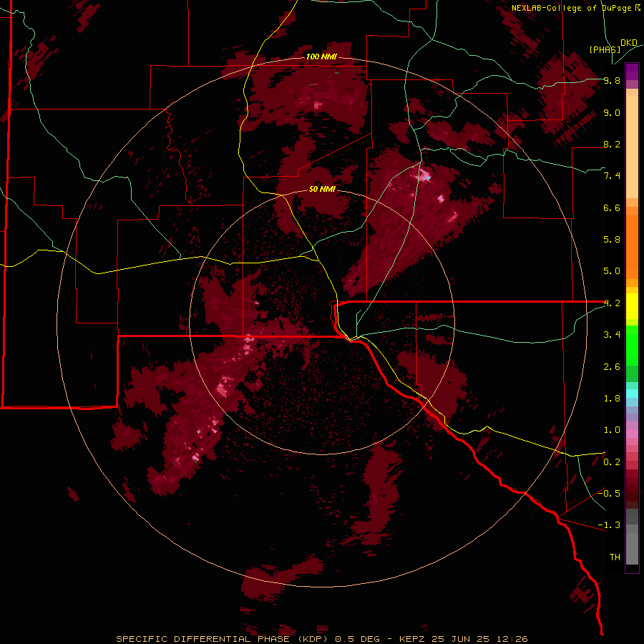
Task: Click the 1.8 scale value
Action: pos(612,399)
